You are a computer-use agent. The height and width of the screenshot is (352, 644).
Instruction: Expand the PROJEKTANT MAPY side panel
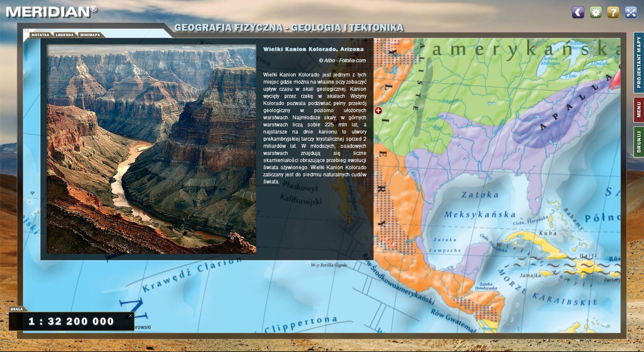point(639,62)
